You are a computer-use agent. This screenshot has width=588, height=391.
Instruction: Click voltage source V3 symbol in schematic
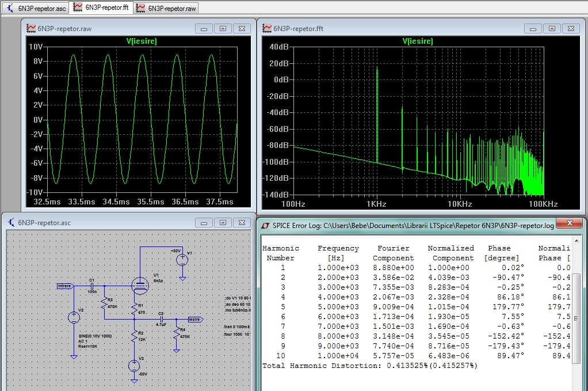click(x=134, y=366)
